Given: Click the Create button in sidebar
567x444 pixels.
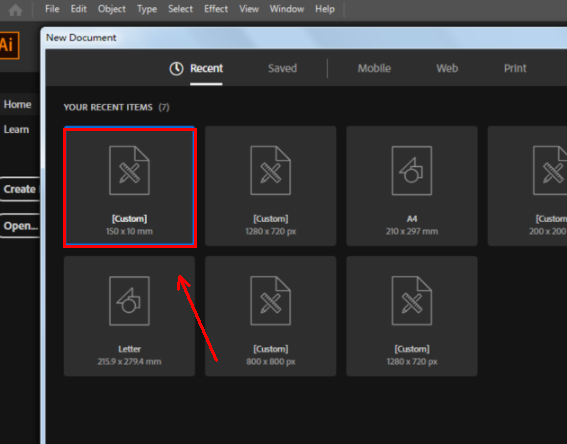Looking at the screenshot, I should click(20, 189).
